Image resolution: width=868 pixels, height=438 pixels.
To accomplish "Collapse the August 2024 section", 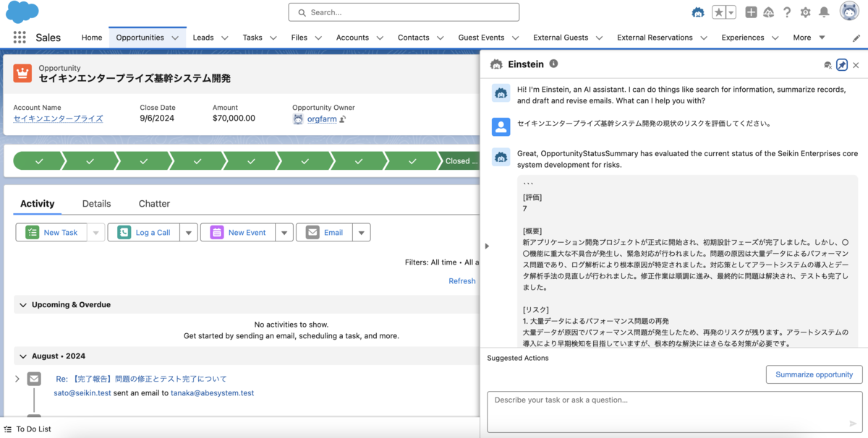I will point(23,356).
